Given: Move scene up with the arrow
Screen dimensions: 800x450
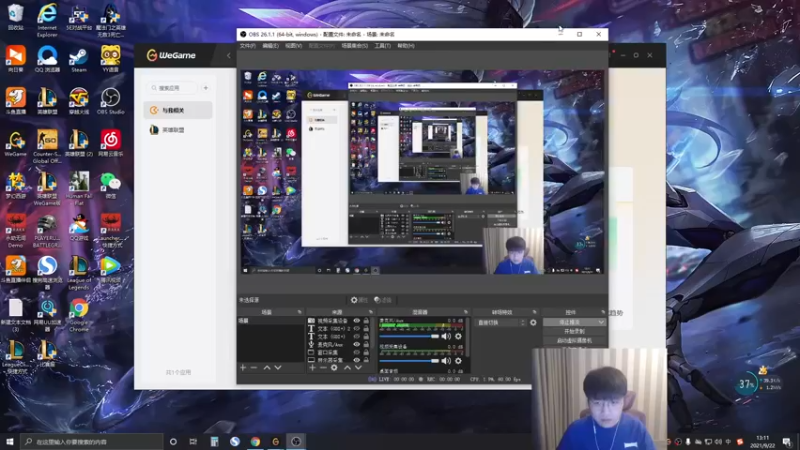Looking at the screenshot, I should coord(267,367).
